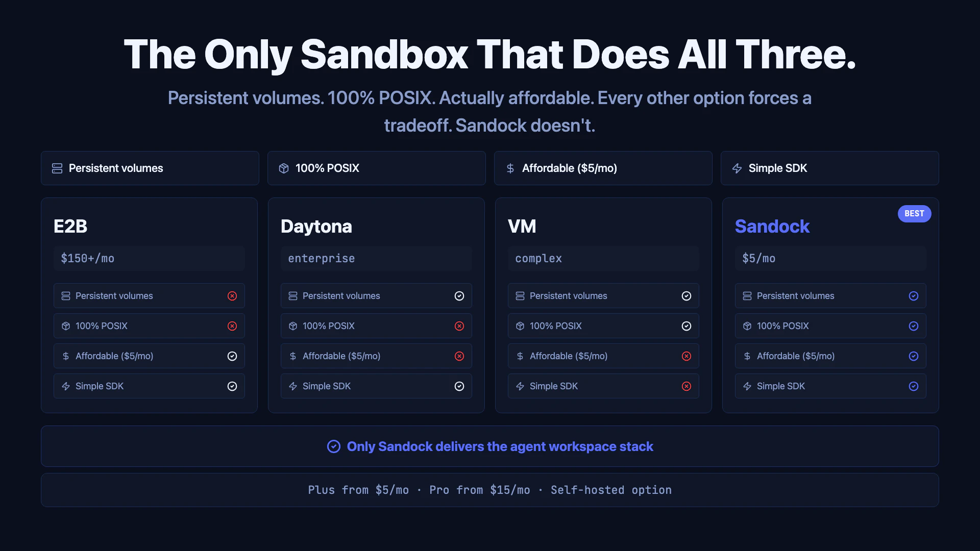This screenshot has width=980, height=551.
Task: Click the lightning icon on the Simple SDK chip
Action: pos(737,168)
